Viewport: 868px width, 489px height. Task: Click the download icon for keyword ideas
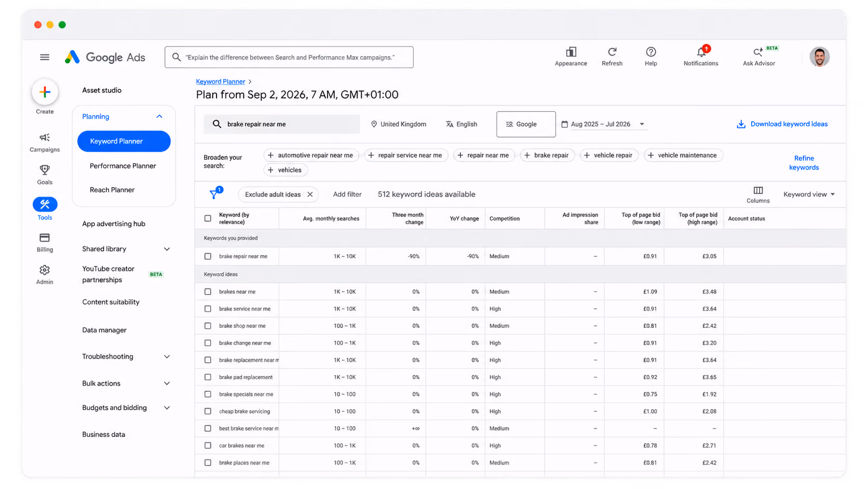(741, 124)
